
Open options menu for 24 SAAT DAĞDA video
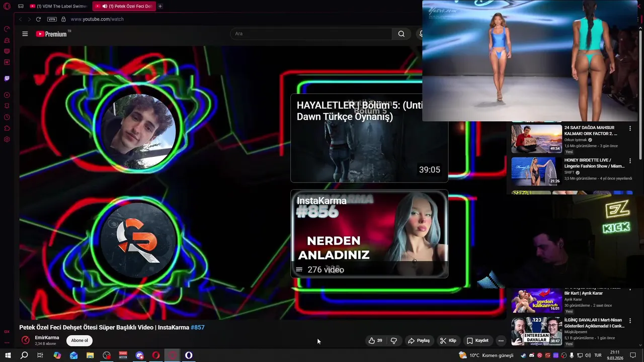630,129
